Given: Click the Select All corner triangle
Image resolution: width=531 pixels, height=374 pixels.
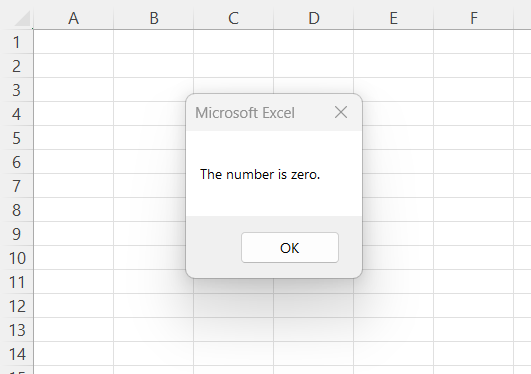Looking at the screenshot, I should [x=22, y=19].
